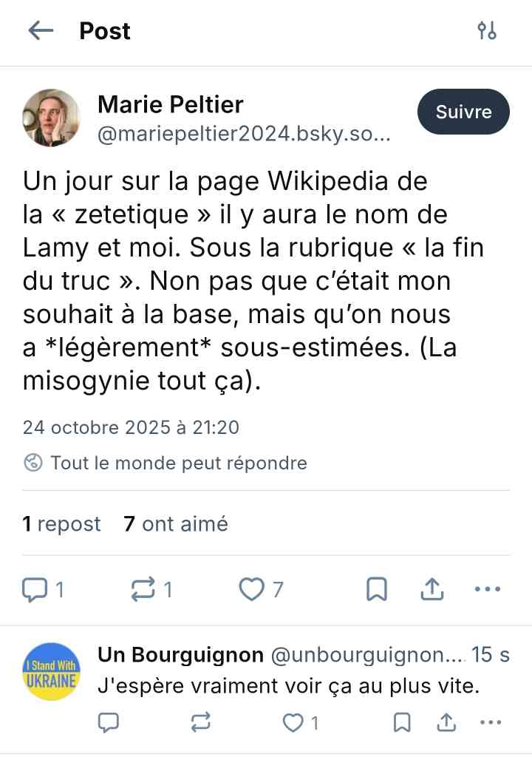The width and height of the screenshot is (532, 757).
Task: Open thread display settings icon
Action: tap(487, 30)
